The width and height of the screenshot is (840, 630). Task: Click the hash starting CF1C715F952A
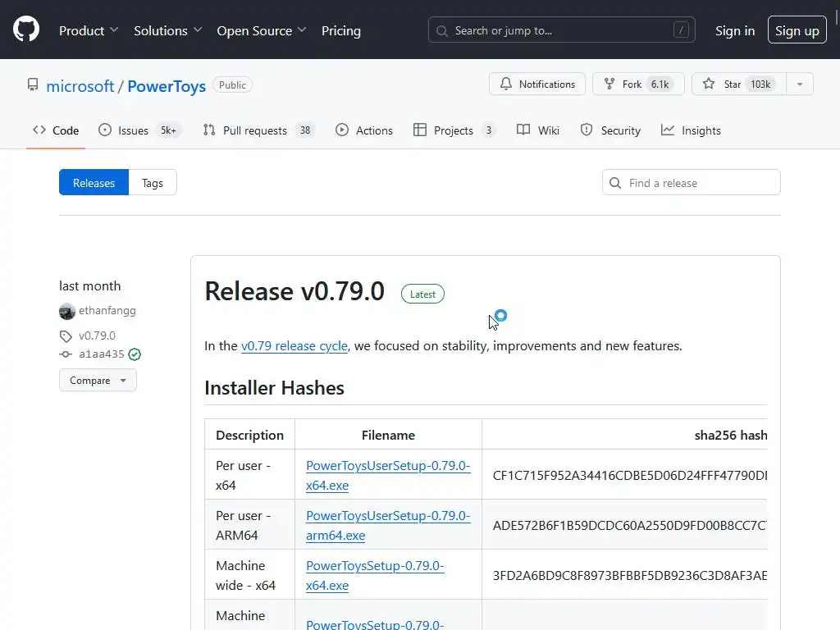(x=630, y=475)
